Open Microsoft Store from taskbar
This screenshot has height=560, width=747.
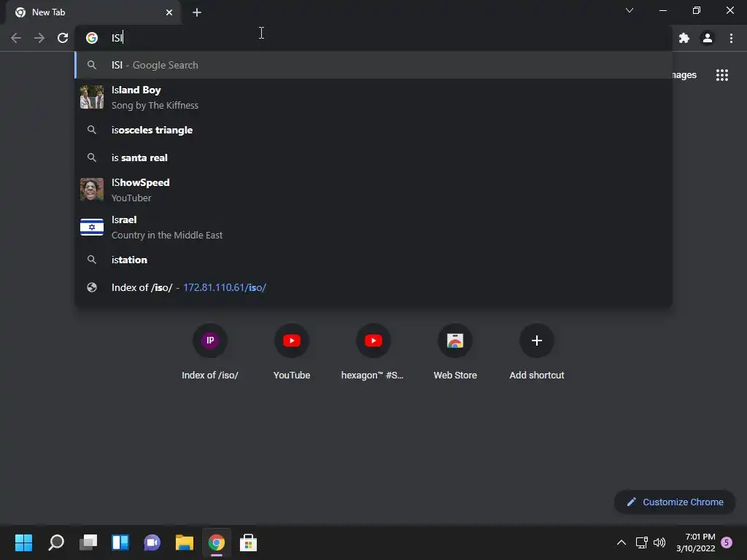click(248, 542)
